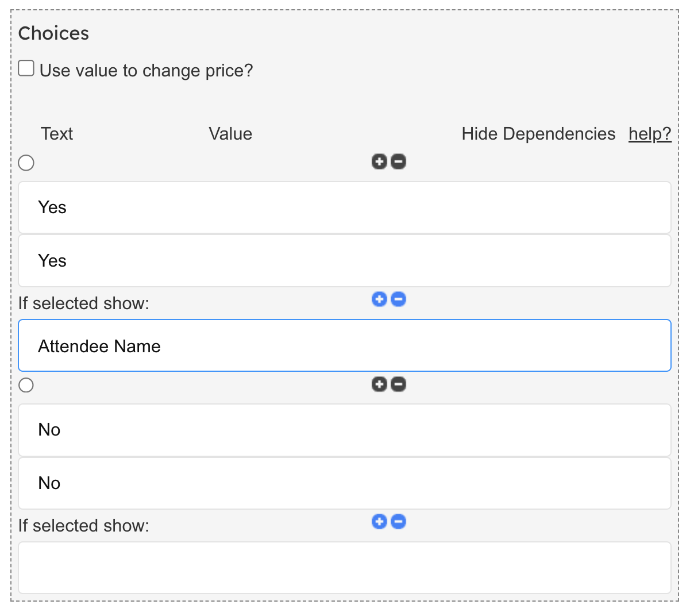Click the second Yes value input field
This screenshot has height=616, width=694.
tap(345, 261)
